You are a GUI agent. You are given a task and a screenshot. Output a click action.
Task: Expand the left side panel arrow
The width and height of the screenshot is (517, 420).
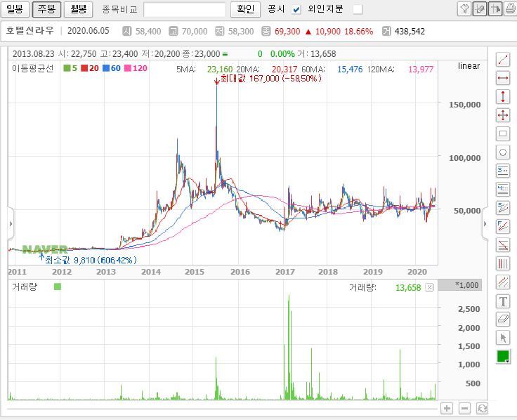[11, 224]
